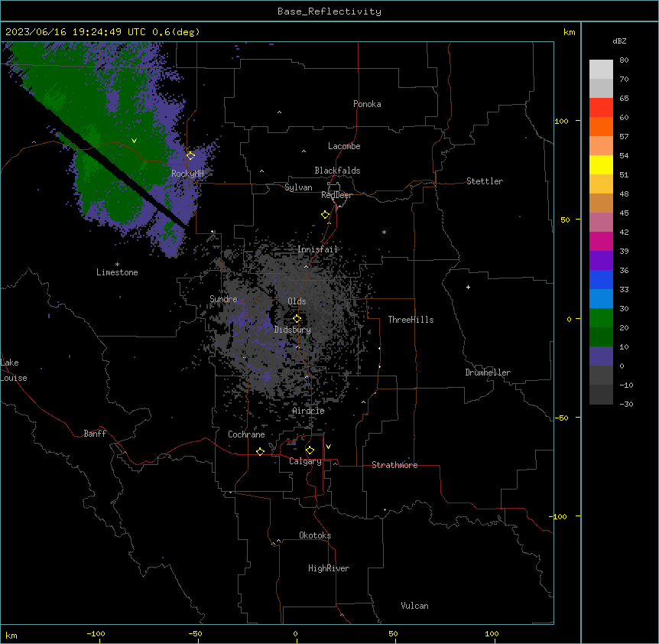Click the Banff town label

click(x=95, y=434)
